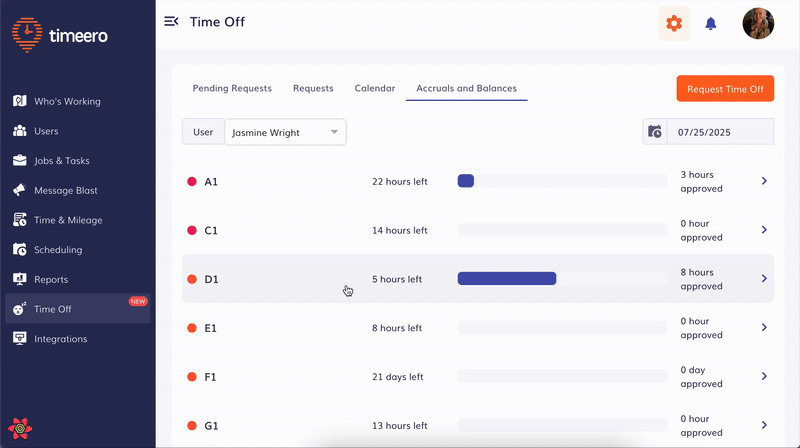The image size is (800, 448).
Task: Click the orange settings gear icon
Action: (x=674, y=23)
